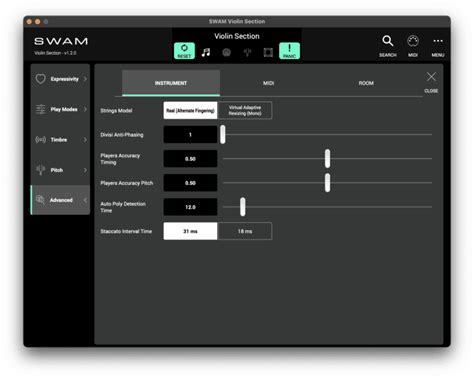Open the Expressivity sidebar item

click(60, 79)
